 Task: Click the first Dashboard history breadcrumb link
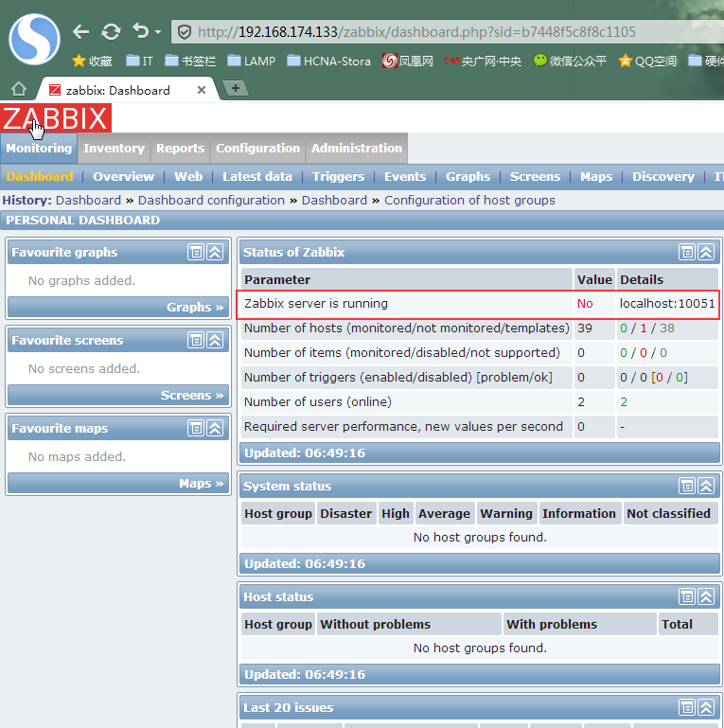(88, 200)
